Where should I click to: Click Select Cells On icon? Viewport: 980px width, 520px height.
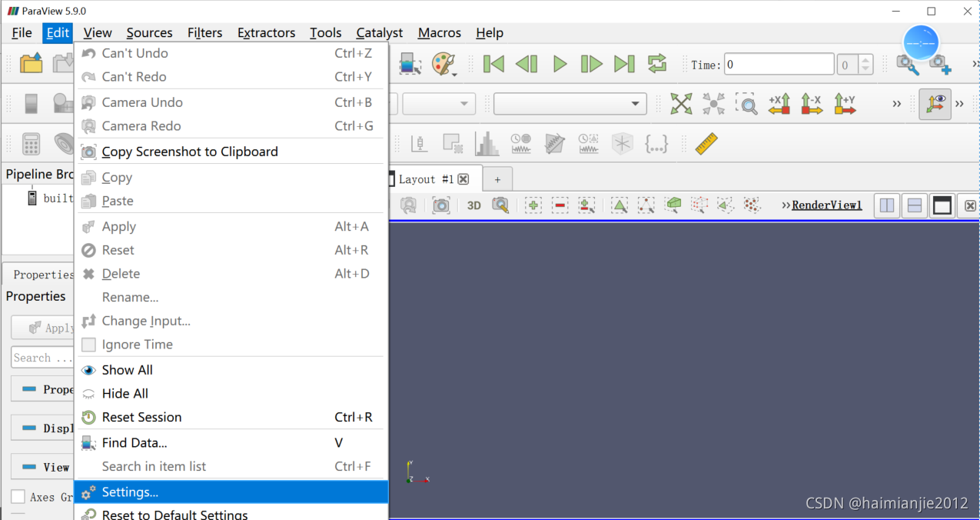click(x=620, y=205)
